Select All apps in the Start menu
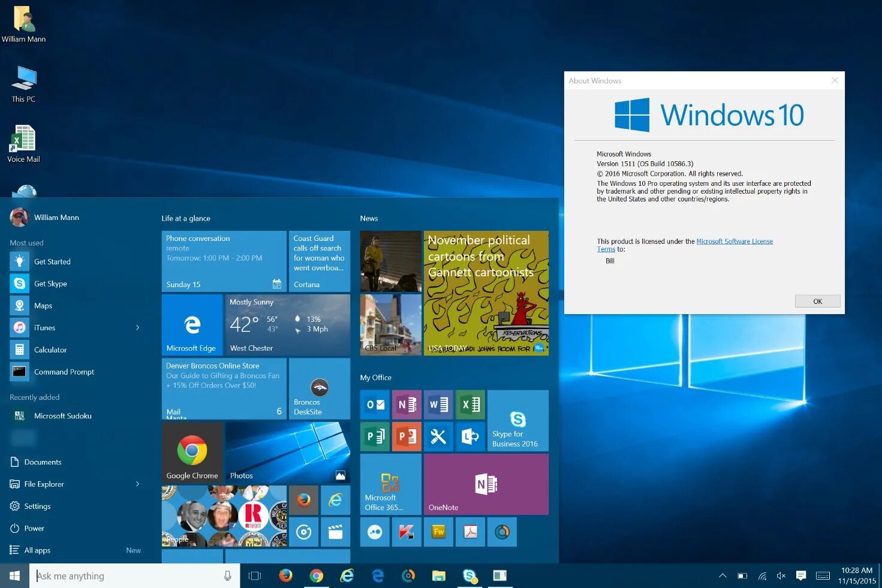This screenshot has width=882, height=588. pos(37,550)
